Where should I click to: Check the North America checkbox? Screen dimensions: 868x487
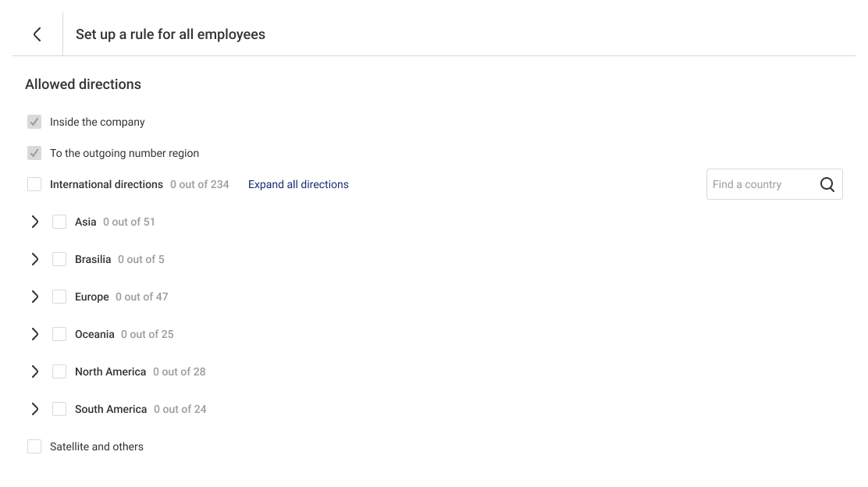[59, 372]
